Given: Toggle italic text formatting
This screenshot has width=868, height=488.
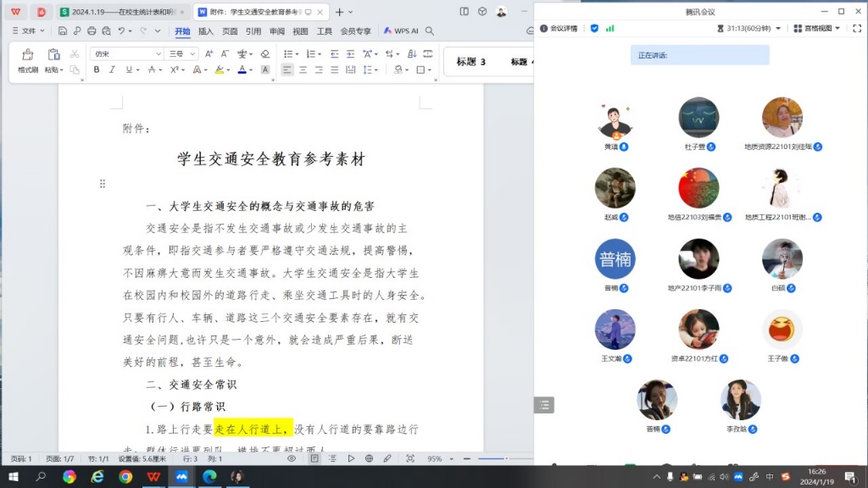Looking at the screenshot, I should (112, 69).
